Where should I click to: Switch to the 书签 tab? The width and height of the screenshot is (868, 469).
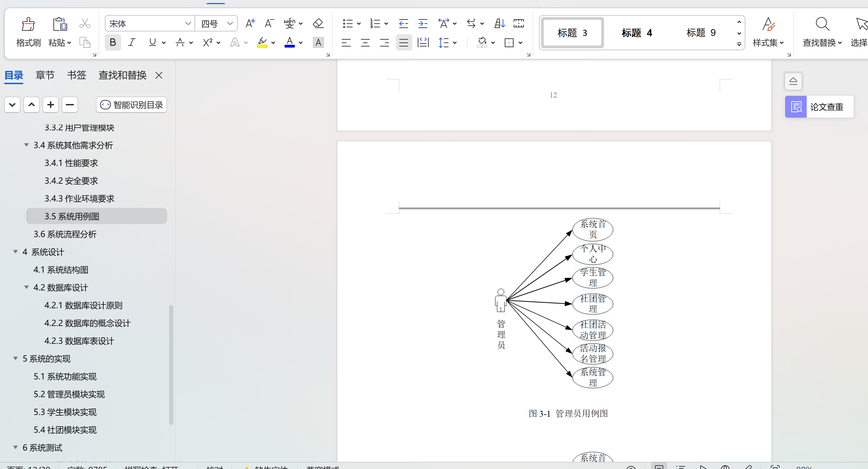click(76, 75)
